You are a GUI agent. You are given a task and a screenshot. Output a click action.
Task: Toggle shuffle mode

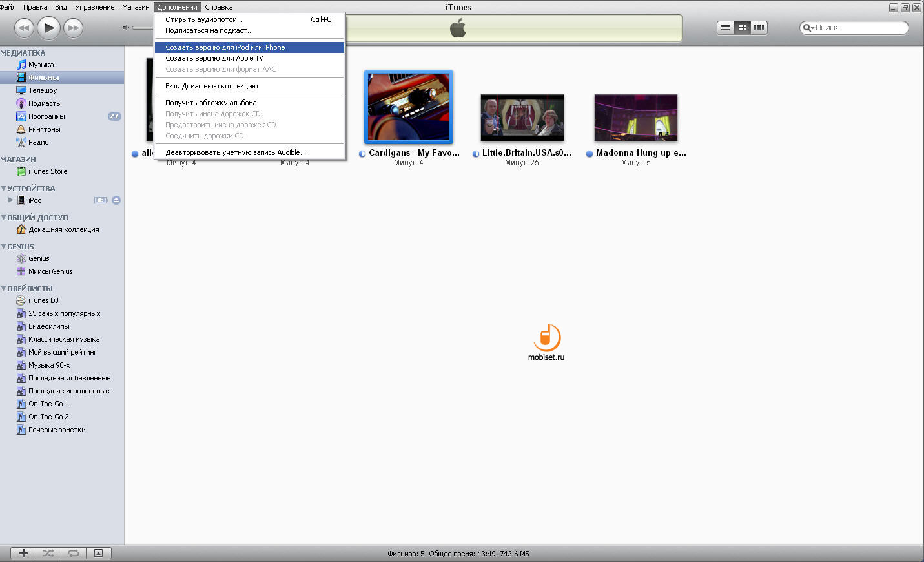tap(48, 553)
